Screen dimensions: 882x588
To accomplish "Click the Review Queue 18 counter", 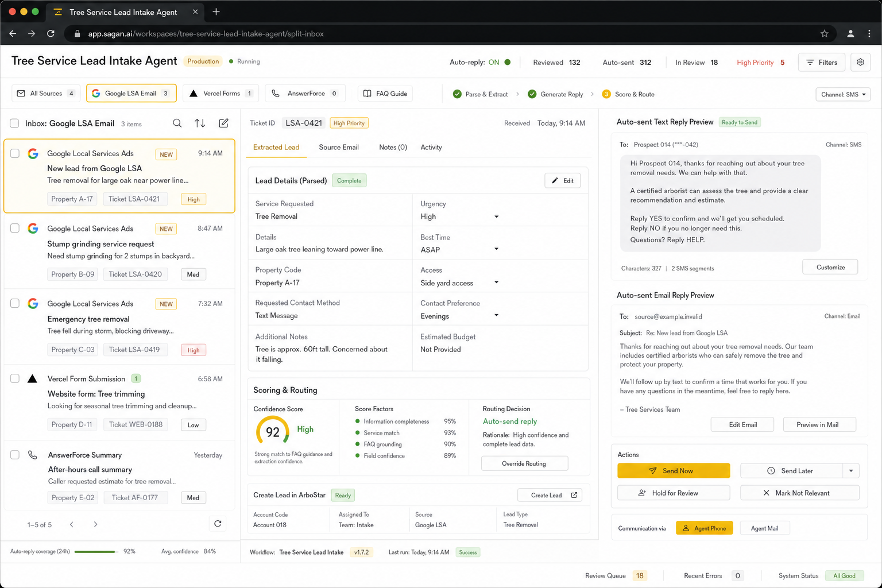I will (640, 575).
